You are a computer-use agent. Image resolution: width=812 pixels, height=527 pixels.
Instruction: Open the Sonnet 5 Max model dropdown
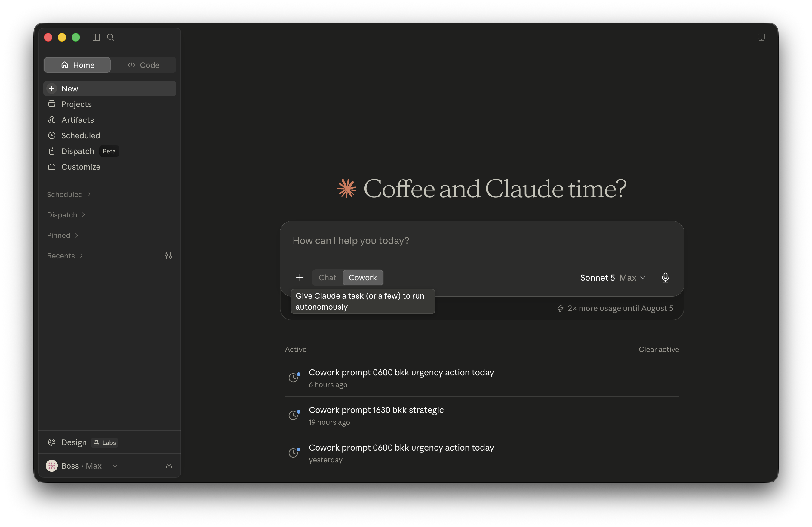pos(613,278)
